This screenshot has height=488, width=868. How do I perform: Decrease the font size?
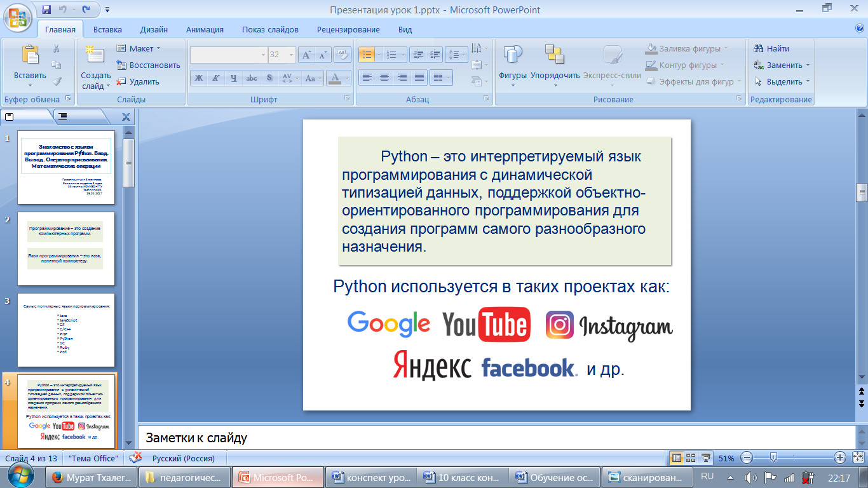click(323, 55)
